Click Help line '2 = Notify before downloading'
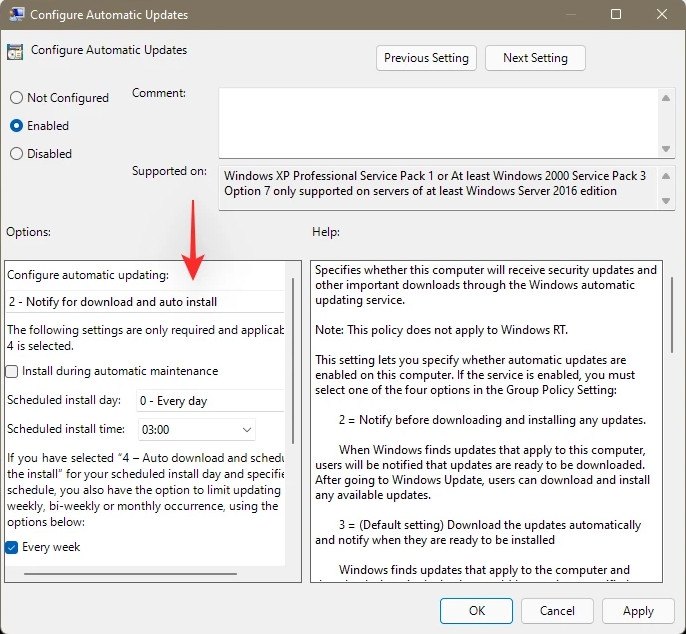The image size is (686, 634). (492, 420)
